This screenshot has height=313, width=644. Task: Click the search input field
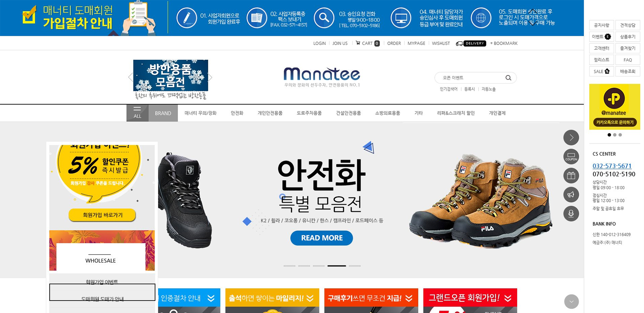click(x=470, y=78)
